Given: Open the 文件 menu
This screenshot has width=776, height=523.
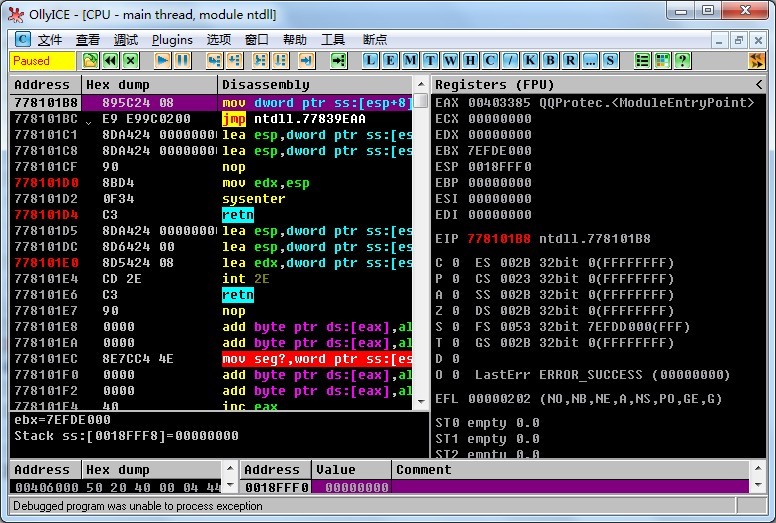Looking at the screenshot, I should point(49,40).
